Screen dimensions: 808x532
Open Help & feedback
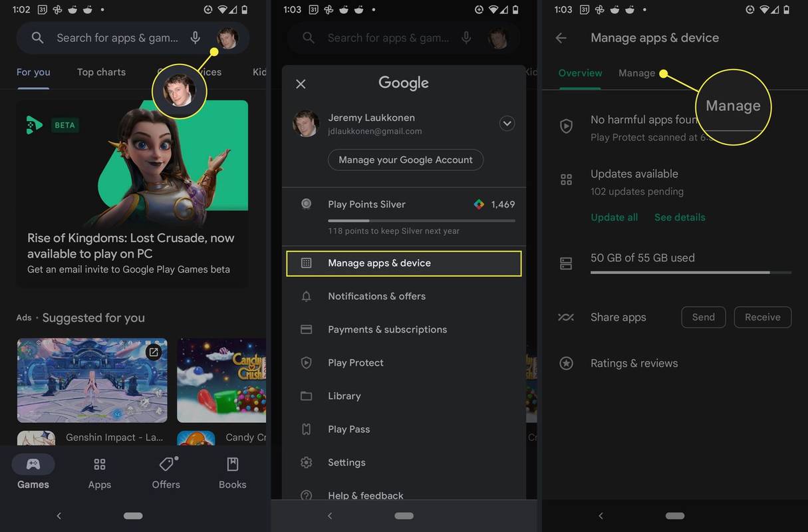[x=404, y=495]
